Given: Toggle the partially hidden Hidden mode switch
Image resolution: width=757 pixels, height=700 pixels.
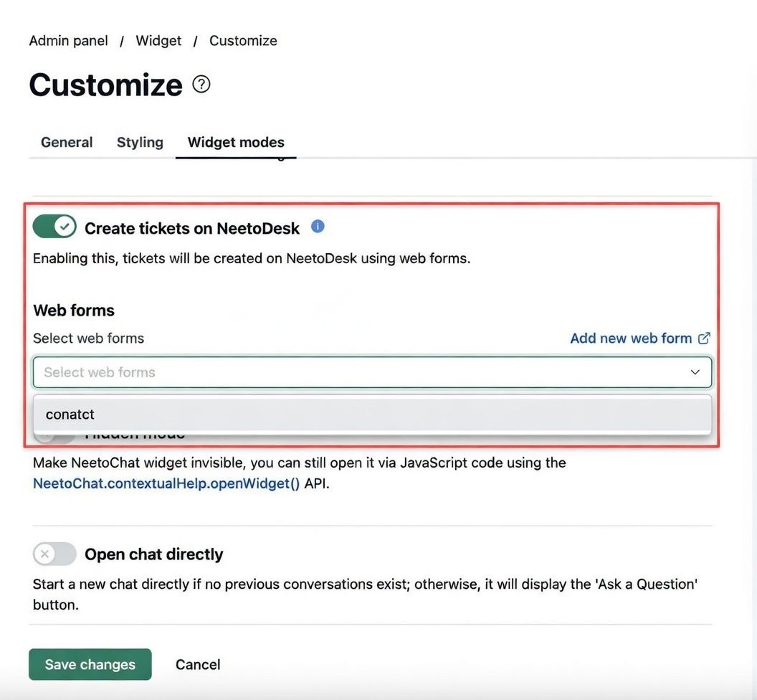Looking at the screenshot, I should pyautogui.click(x=54, y=435).
